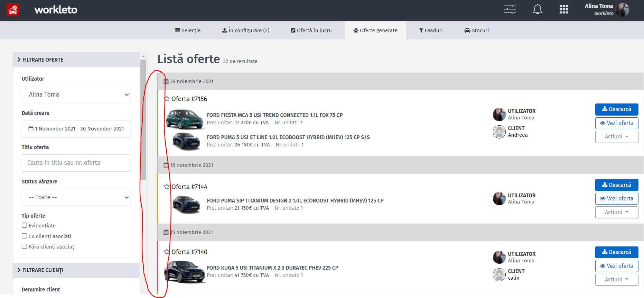644x298 pixels.
Task: Collapse the FILTRARE CLIENȚI section
Action: 76,270
